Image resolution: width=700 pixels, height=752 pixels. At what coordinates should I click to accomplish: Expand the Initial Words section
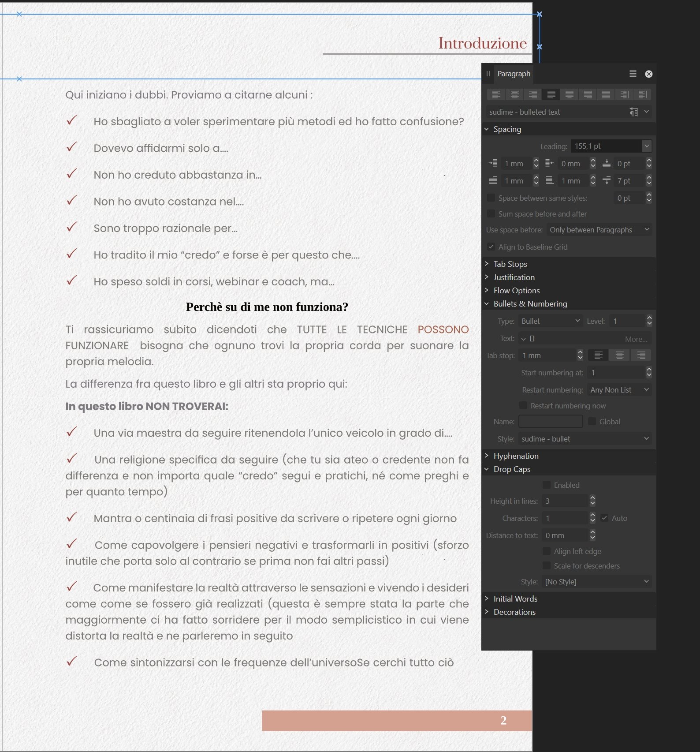487,599
